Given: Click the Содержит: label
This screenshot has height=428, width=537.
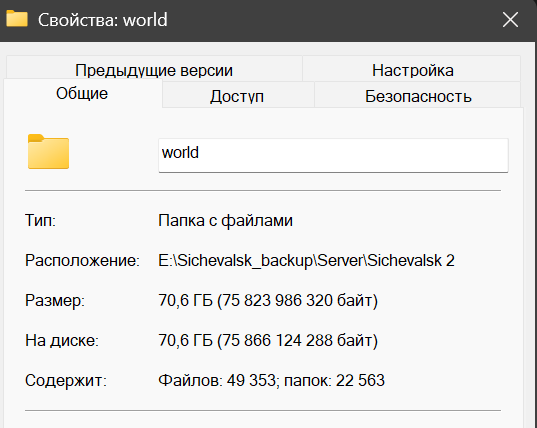Looking at the screenshot, I should coord(66,380).
